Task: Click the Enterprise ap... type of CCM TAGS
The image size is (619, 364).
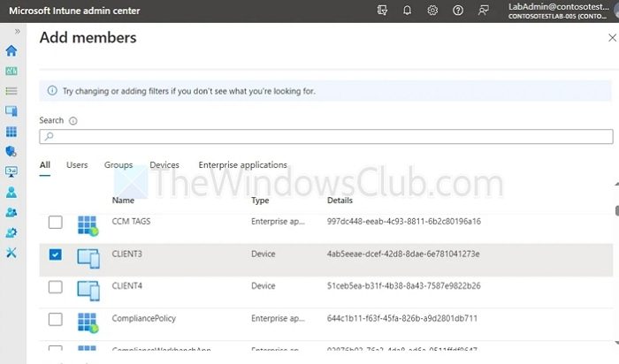Action: coord(278,221)
